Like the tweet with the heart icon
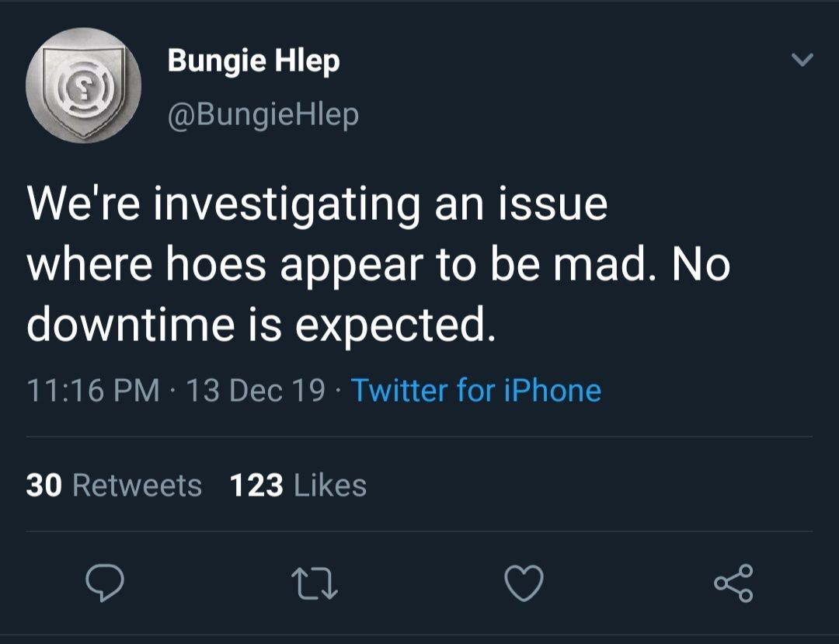The image size is (839, 644). tap(524, 583)
